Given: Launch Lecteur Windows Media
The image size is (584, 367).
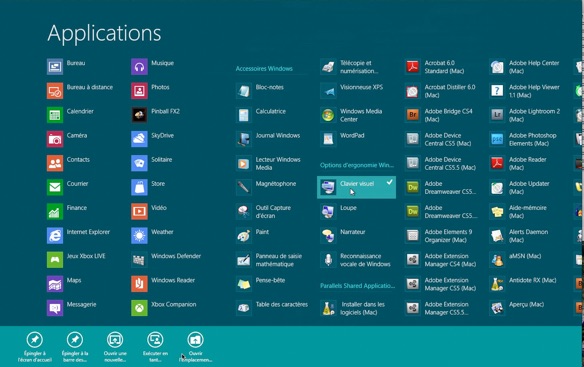Looking at the screenshot, I should click(x=268, y=163).
